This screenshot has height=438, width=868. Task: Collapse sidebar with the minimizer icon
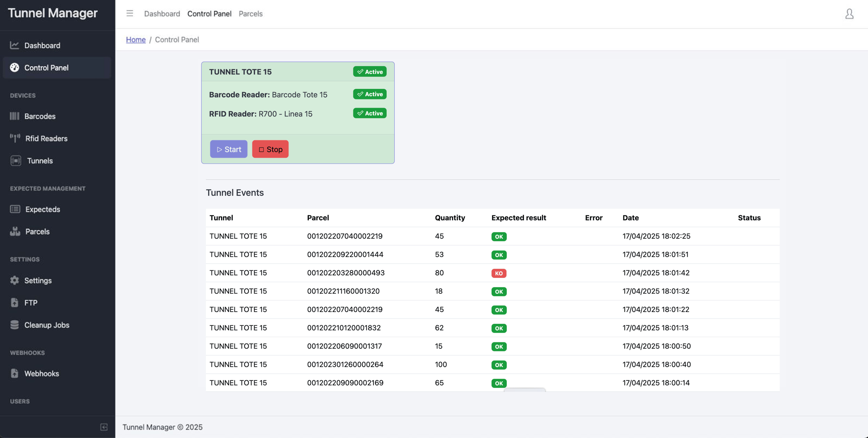tap(104, 427)
